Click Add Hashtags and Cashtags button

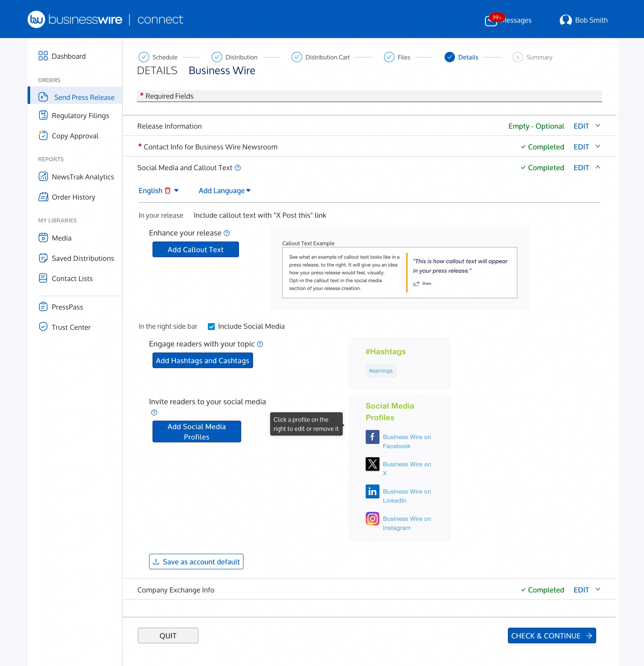[203, 361]
